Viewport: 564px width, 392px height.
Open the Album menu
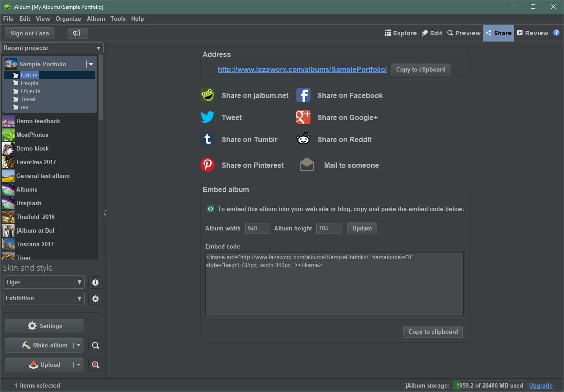pyautogui.click(x=96, y=19)
